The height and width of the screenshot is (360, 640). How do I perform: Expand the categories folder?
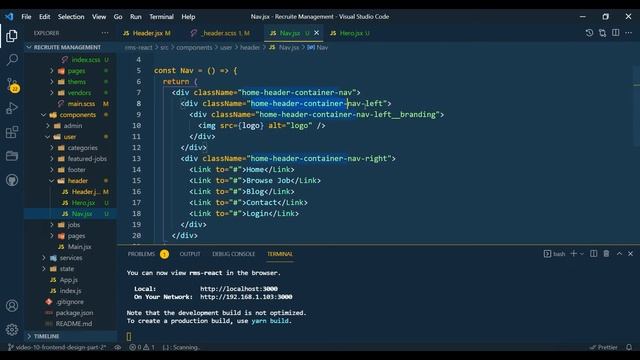click(x=82, y=148)
